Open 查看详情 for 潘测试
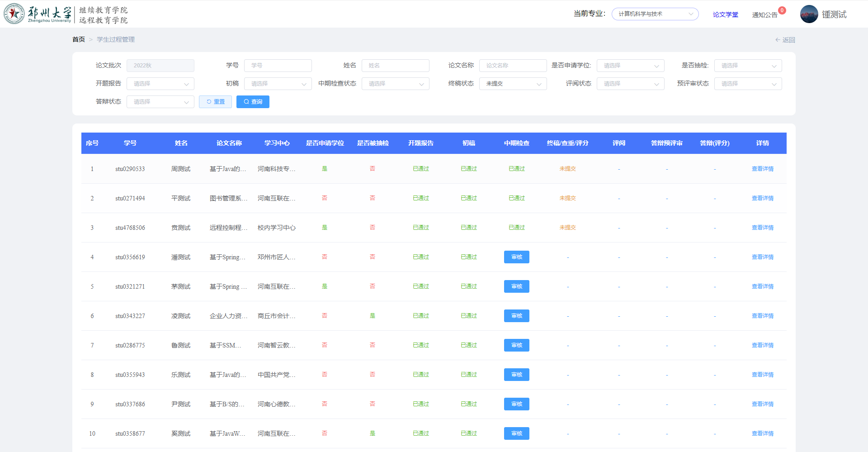The width and height of the screenshot is (868, 452). point(762,257)
